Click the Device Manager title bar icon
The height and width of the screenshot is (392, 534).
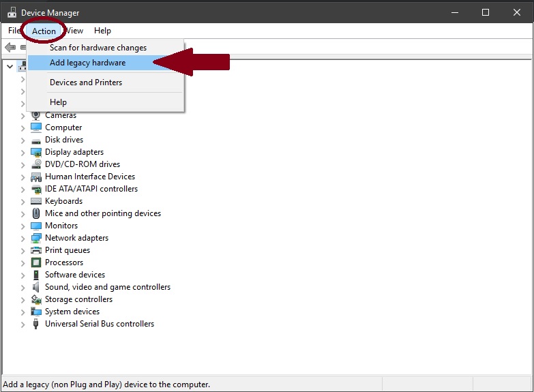12,12
